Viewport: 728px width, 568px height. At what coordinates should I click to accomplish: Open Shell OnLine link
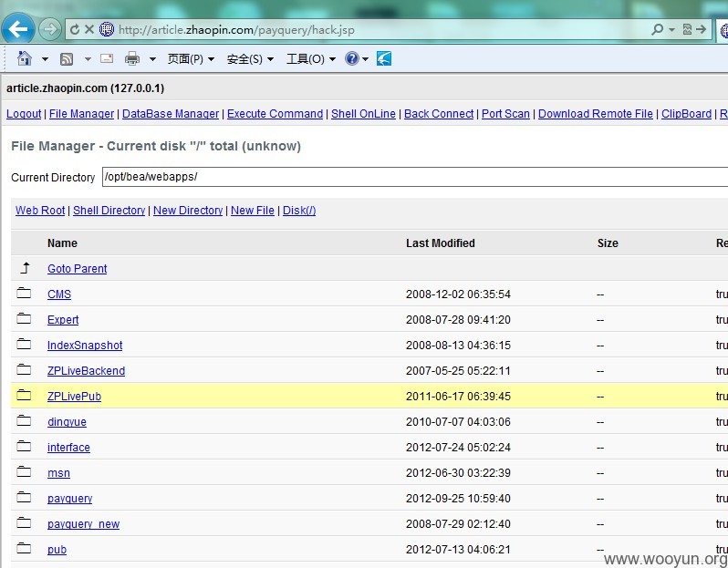(363, 114)
